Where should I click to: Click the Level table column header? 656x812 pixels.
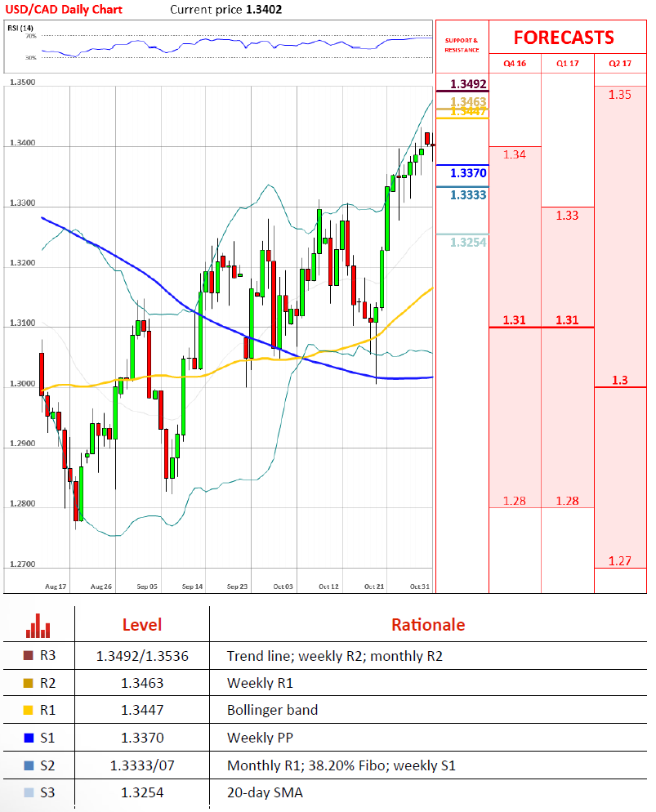click(142, 625)
